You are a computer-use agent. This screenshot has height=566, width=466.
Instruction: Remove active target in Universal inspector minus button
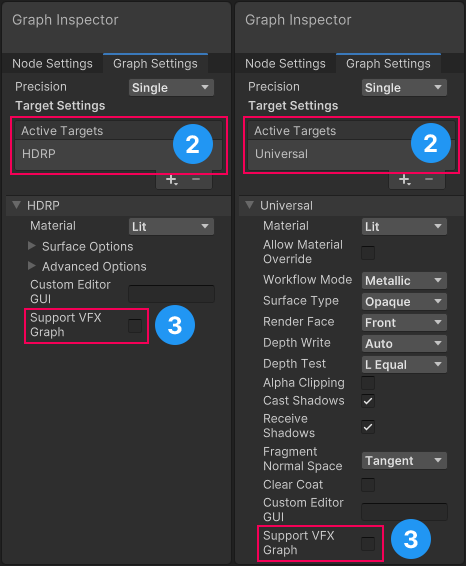pyautogui.click(x=429, y=179)
